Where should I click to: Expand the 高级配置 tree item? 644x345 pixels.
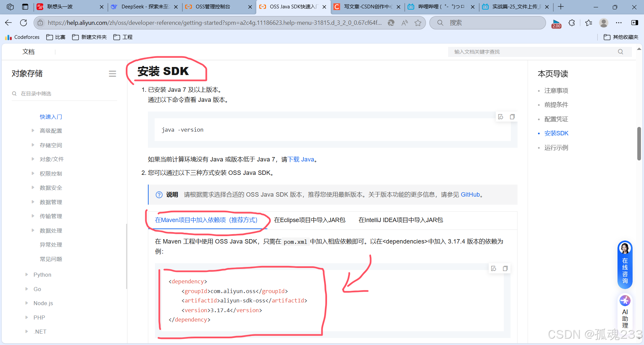pos(33,131)
